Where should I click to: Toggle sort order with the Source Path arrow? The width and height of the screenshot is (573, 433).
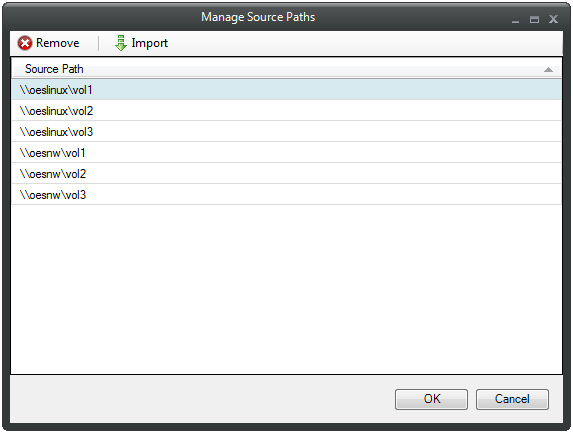(x=548, y=69)
